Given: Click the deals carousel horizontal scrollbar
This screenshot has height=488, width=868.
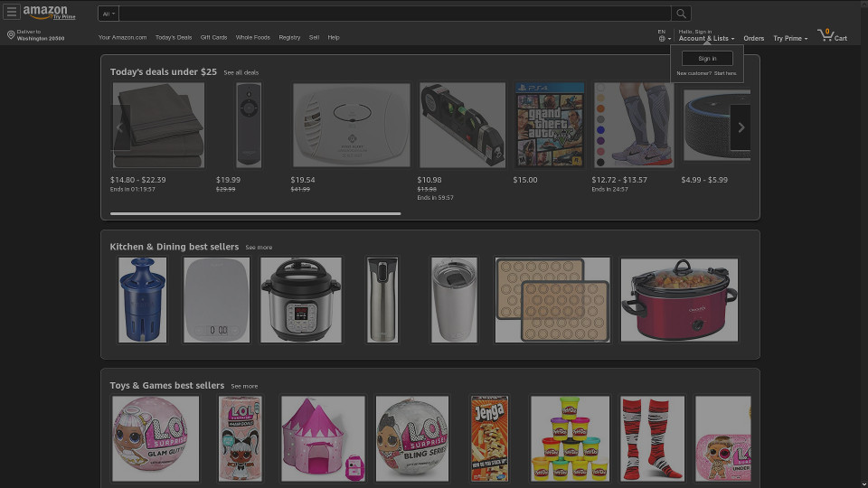Looking at the screenshot, I should (x=255, y=213).
